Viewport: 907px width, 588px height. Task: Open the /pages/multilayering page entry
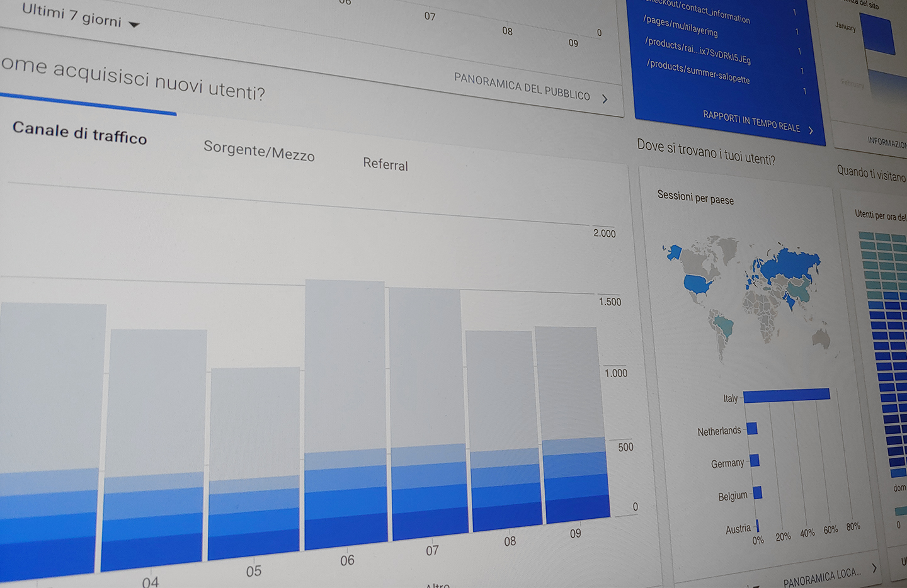[680, 26]
